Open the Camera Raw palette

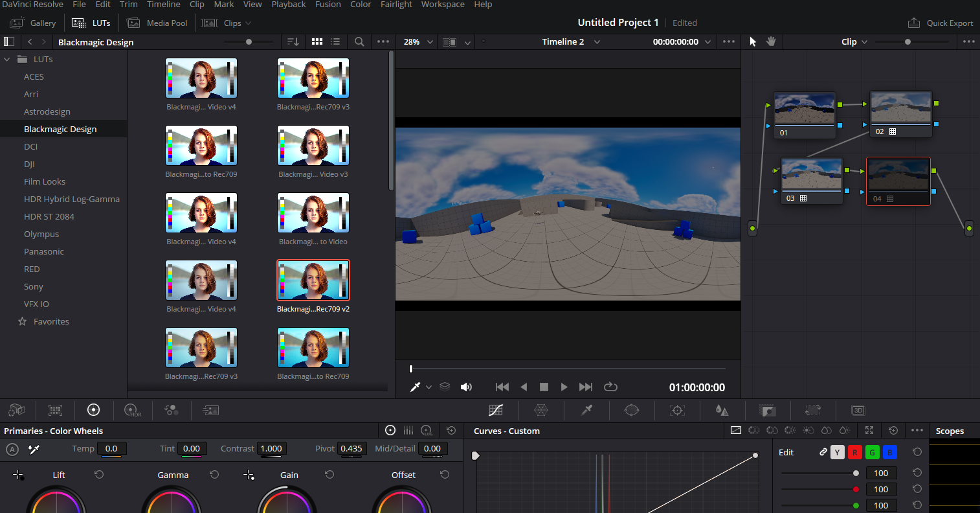(x=17, y=410)
